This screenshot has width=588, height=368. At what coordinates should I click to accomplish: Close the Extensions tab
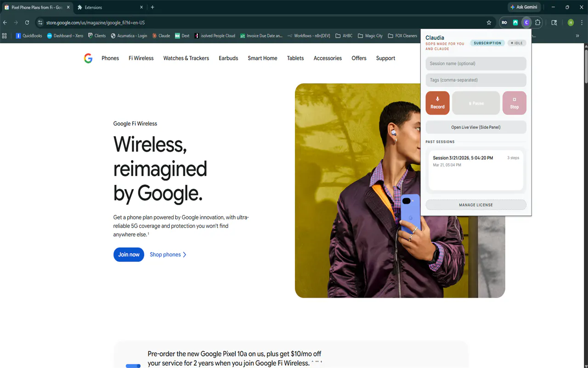coord(141,7)
